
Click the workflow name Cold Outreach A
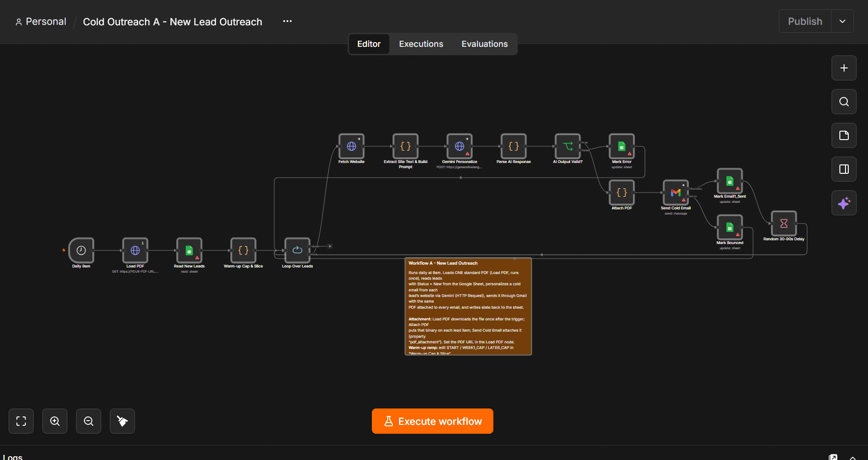click(x=173, y=22)
